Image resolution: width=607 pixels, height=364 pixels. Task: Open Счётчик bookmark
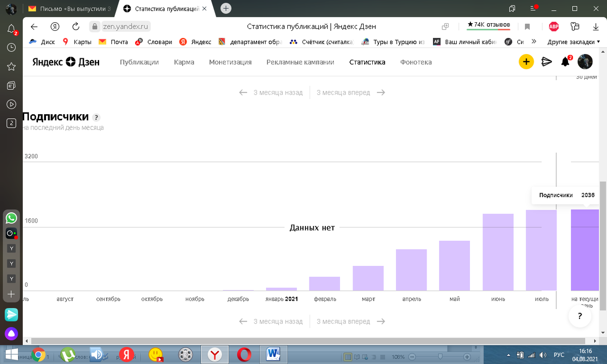point(322,42)
